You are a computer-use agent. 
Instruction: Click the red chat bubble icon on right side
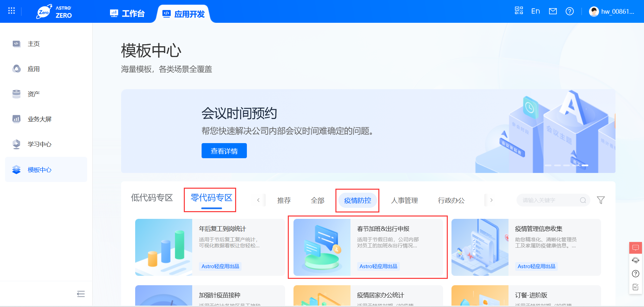tap(635, 248)
